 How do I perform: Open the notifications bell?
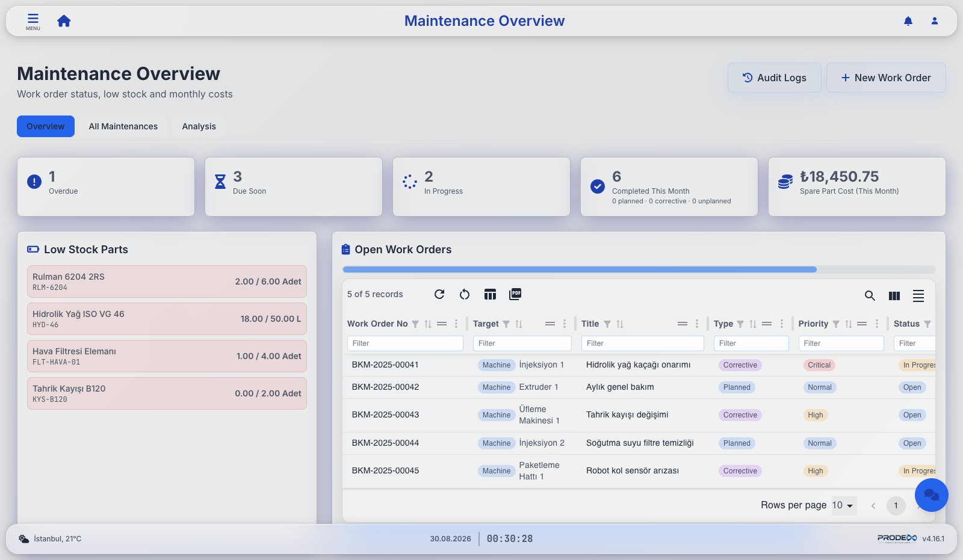pos(908,21)
